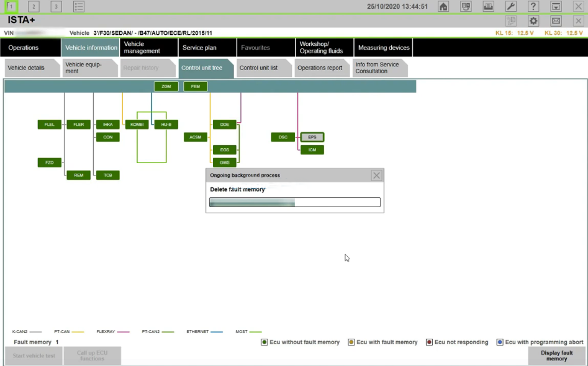The width and height of the screenshot is (588, 366).
Task: Switch to session tab 1 icon
Action: (x=11, y=6)
